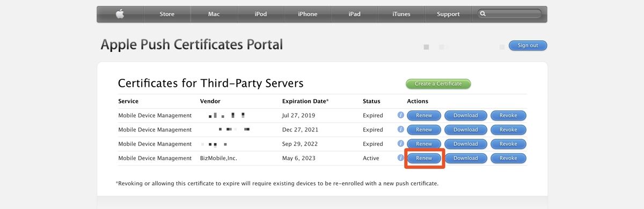Revoke the certificate that expired Jul 27, 2019
Image resolution: width=644 pixels, height=209 pixels.
tap(508, 115)
